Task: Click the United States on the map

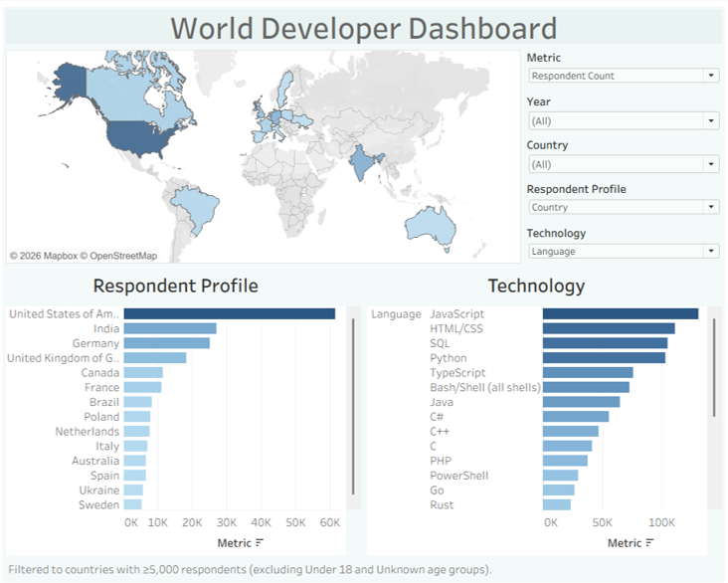Action: pos(139,138)
